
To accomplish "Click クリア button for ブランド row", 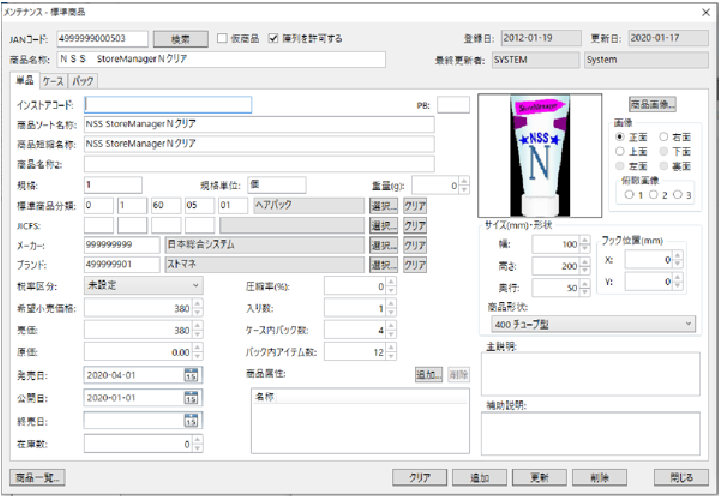I will pos(415,265).
